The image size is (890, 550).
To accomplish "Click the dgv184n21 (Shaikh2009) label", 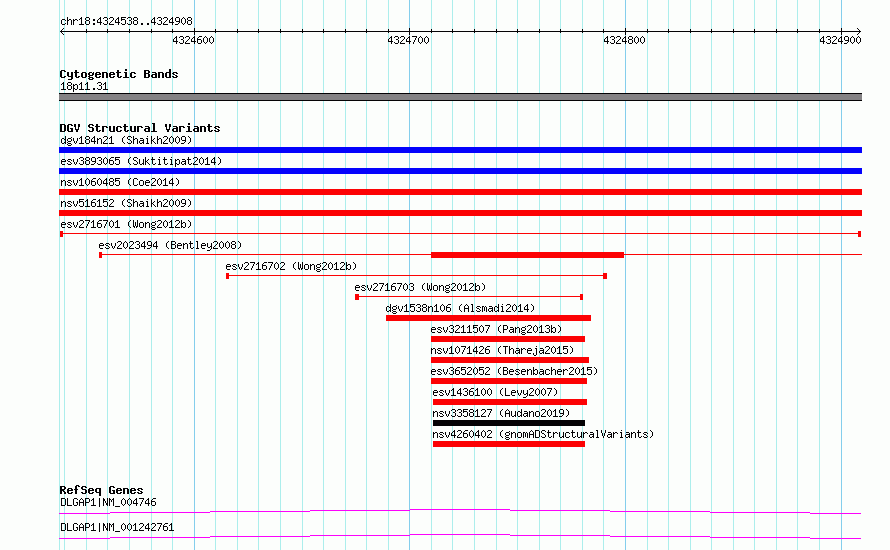I will 126,140.
